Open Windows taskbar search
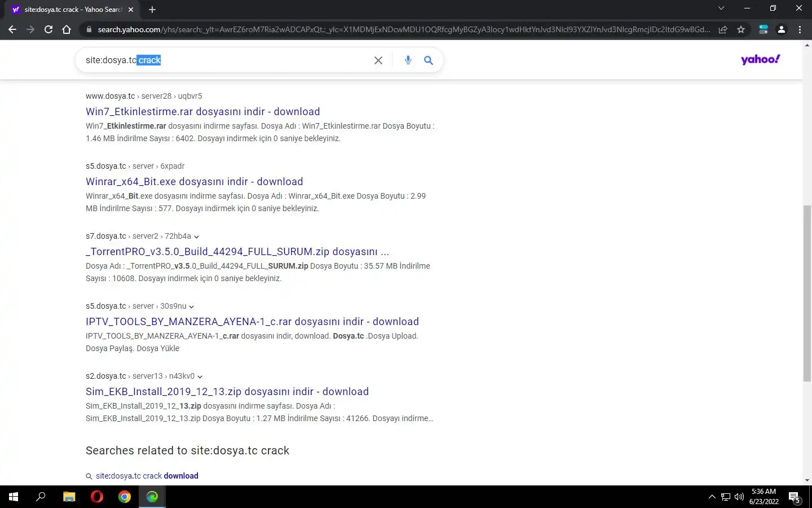This screenshot has width=812, height=508. [x=41, y=497]
